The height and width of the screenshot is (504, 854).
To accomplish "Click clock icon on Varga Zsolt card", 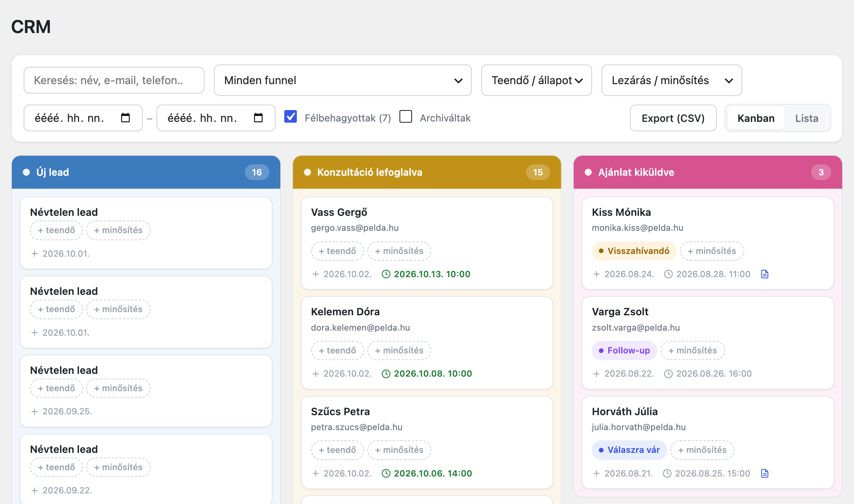I will coord(668,373).
